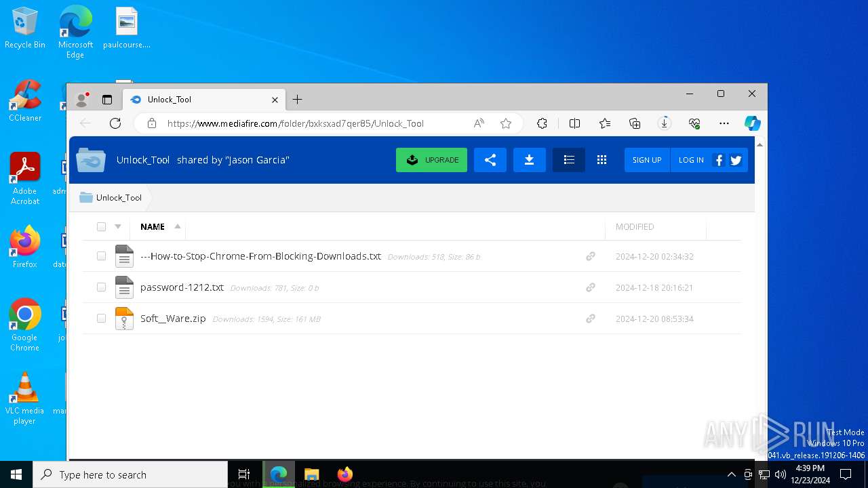
Task: Check the password-1212.txt checkbox
Action: tap(101, 287)
